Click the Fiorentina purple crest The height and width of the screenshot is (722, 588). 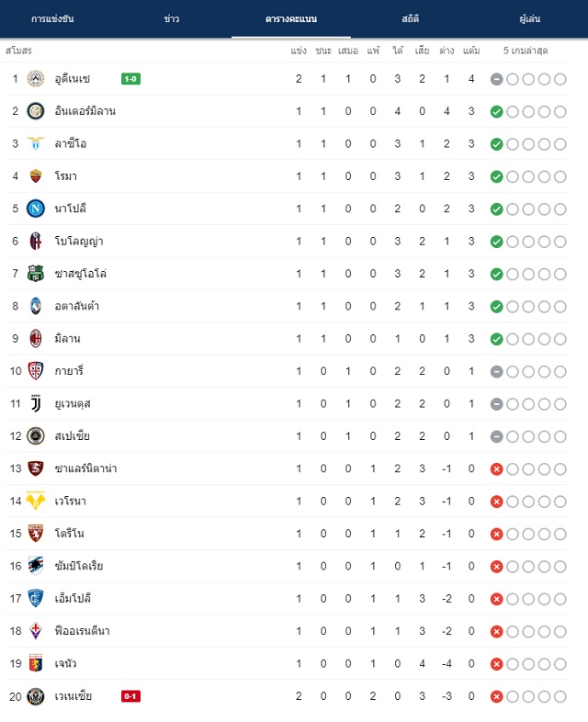click(36, 631)
